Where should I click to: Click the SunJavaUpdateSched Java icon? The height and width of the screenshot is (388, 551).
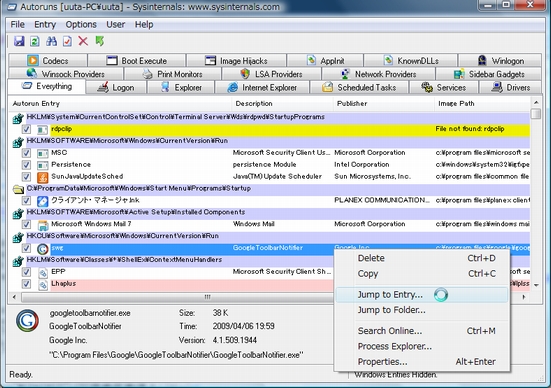pos(43,177)
